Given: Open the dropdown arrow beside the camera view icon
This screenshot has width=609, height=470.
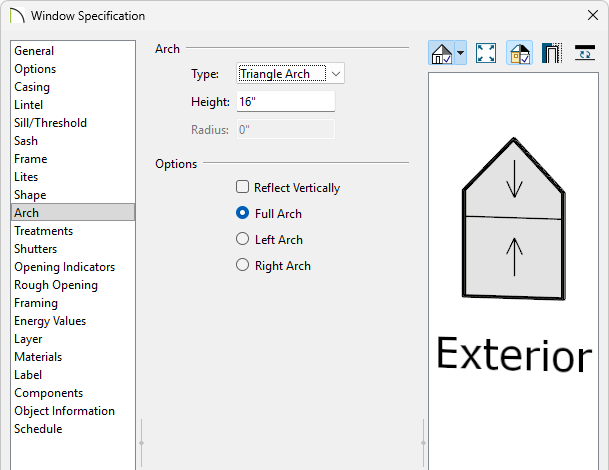Looking at the screenshot, I should point(461,53).
